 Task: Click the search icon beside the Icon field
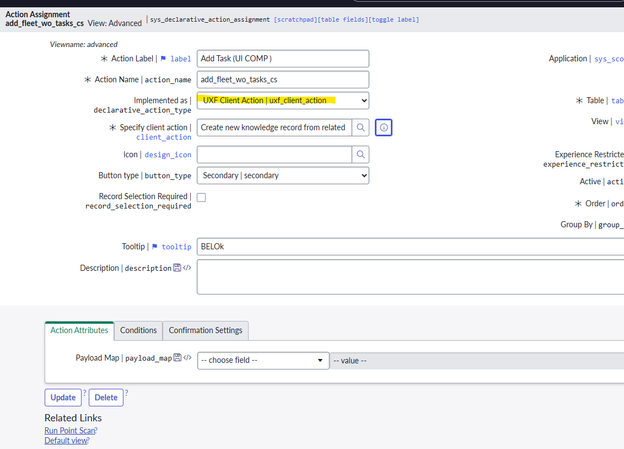pos(361,154)
